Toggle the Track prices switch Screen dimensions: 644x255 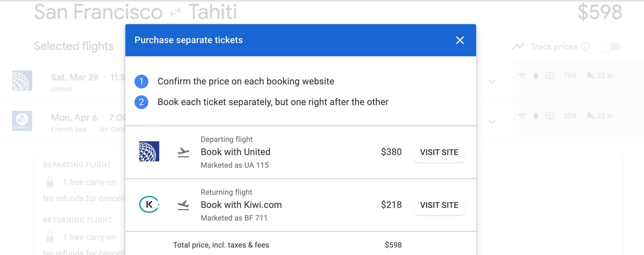coord(611,47)
